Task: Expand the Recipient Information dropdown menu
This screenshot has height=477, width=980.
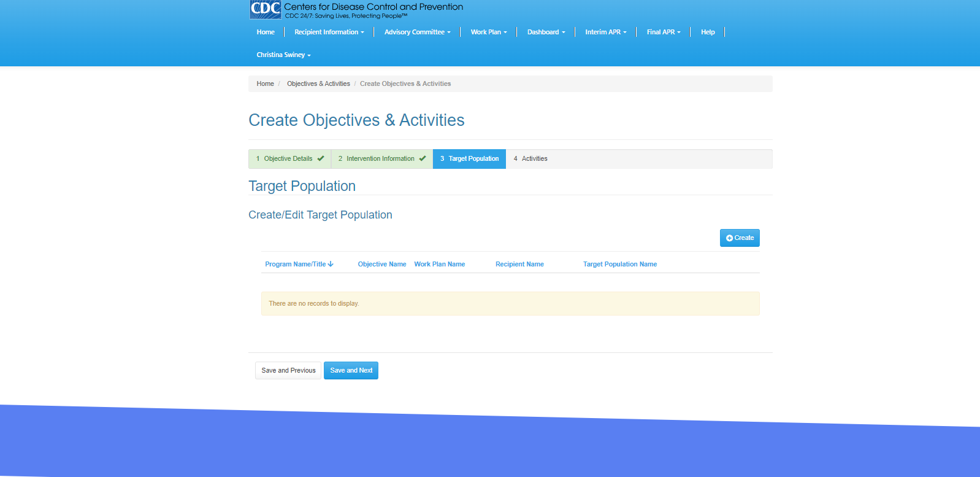Action: (329, 32)
